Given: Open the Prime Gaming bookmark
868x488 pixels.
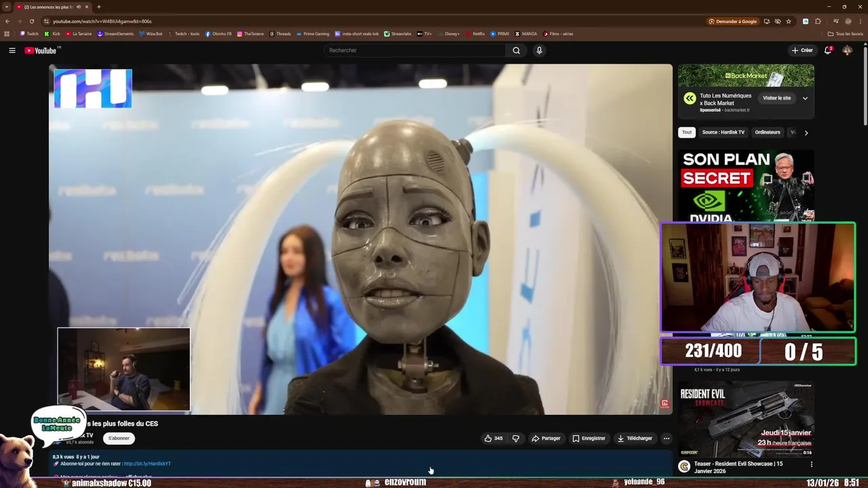Looking at the screenshot, I should pyautogui.click(x=313, y=34).
